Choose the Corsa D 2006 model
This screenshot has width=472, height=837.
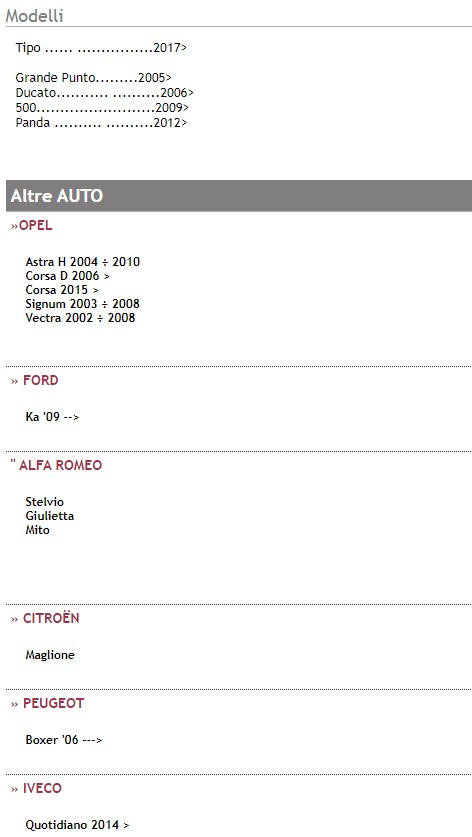[68, 276]
